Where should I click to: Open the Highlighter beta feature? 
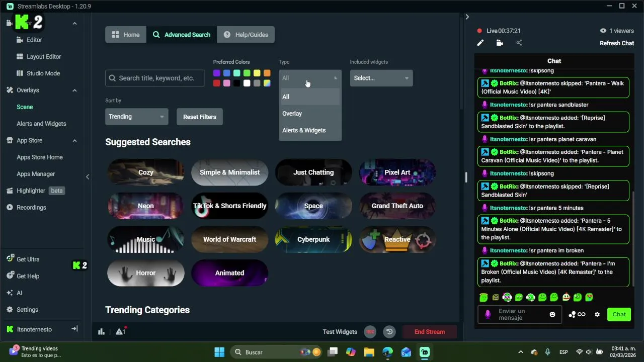point(35,191)
